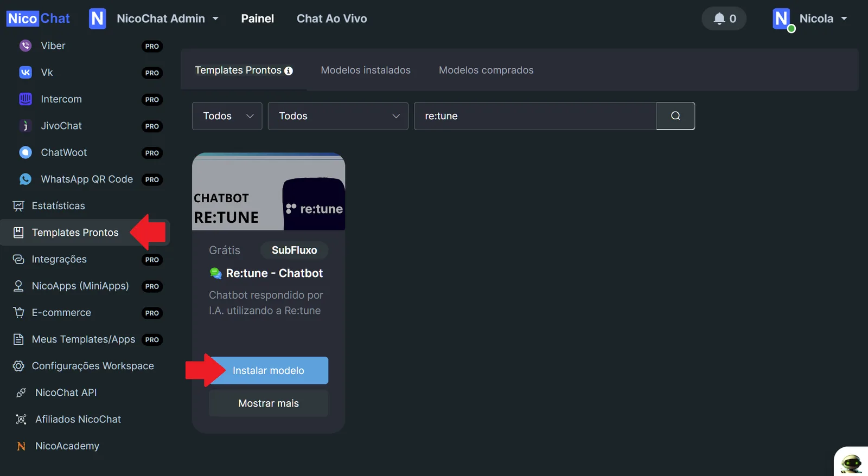Click the SubFluxo tag on the card

click(295, 250)
